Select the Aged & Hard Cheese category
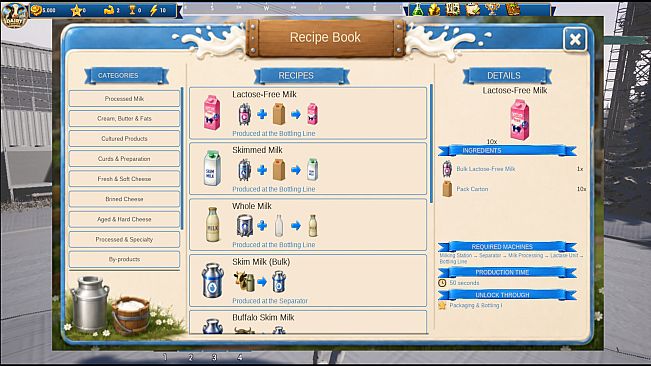Image resolution: width=651 pixels, height=366 pixels. [x=124, y=219]
